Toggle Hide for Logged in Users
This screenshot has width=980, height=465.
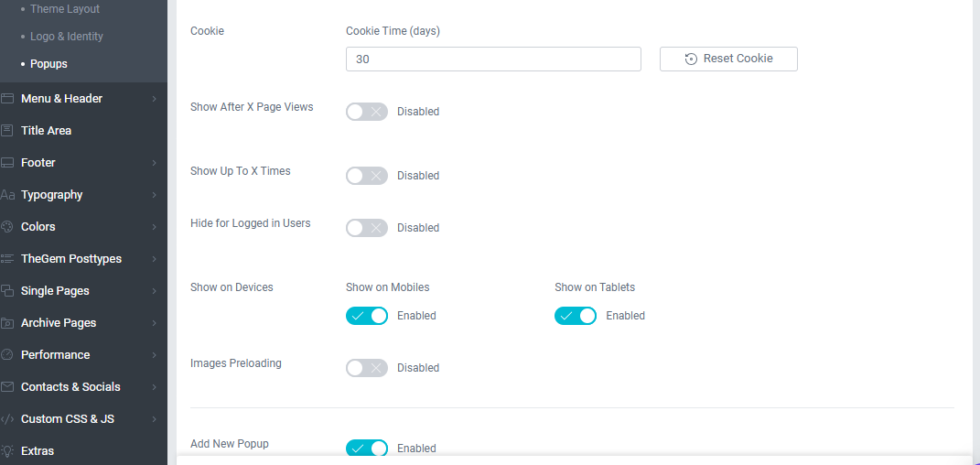[367, 228]
